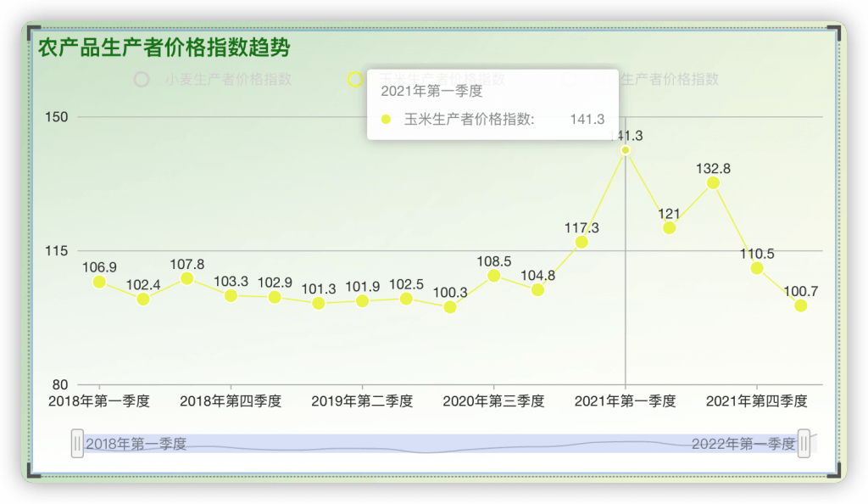Select the 121 data point marker
This screenshot has width=868, height=504.
(x=670, y=227)
